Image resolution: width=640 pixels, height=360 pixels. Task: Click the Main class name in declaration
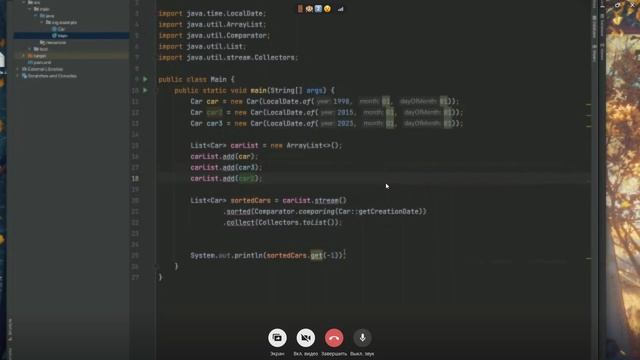click(218, 79)
